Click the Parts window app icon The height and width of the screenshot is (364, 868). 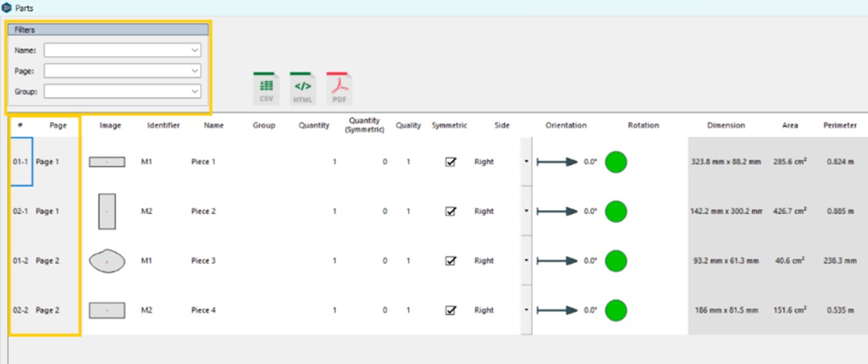point(6,7)
